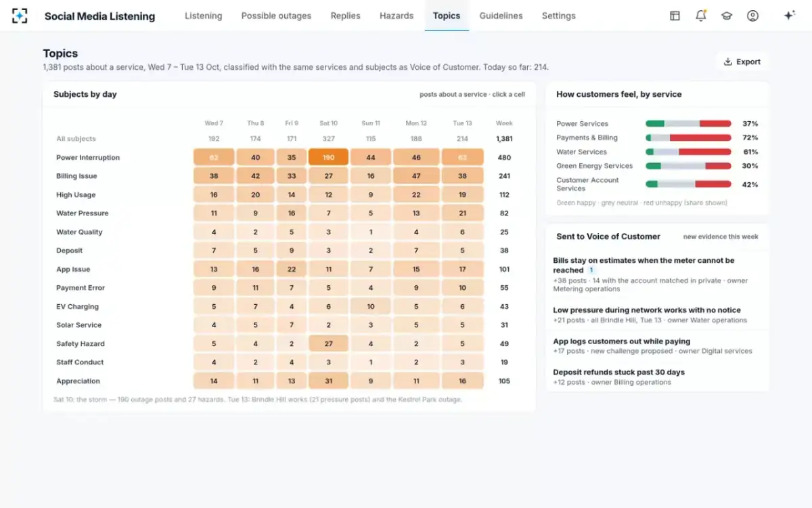812x508 pixels.
Task: Open 'App logs customers out while paying'
Action: click(x=656, y=346)
